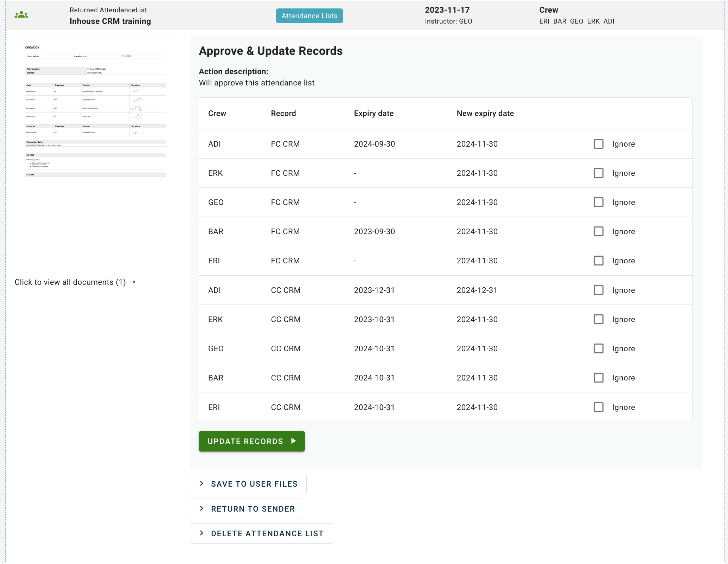The height and width of the screenshot is (564, 728).
Task: Click the chevron beside Save to User Files
Action: tap(202, 483)
